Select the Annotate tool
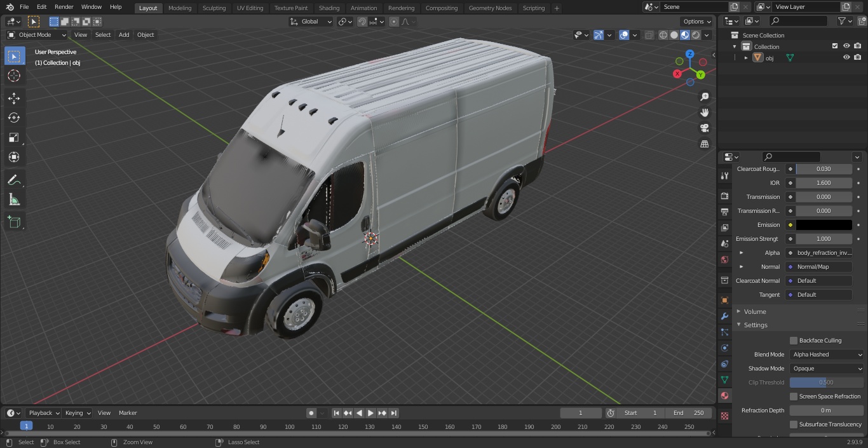Screen dimensions: 868x448 click(14, 180)
